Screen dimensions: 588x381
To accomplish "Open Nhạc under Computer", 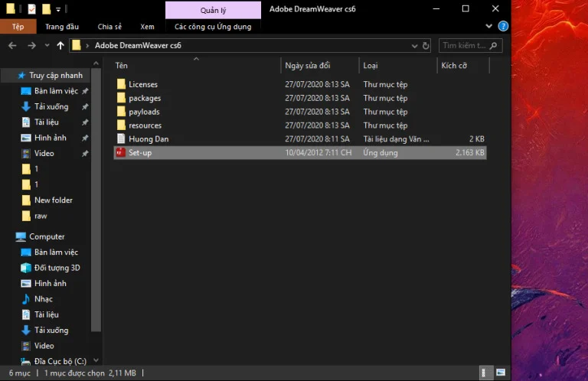I will click(x=44, y=299).
